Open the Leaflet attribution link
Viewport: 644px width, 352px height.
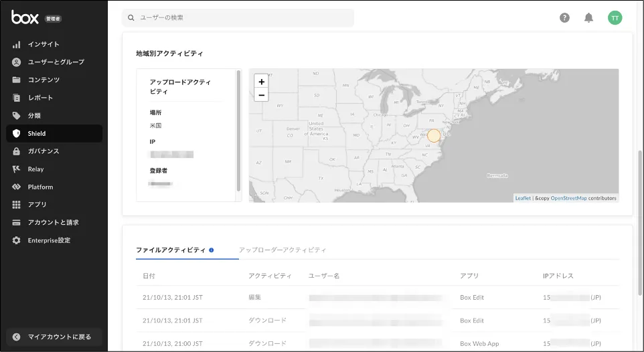[523, 198]
